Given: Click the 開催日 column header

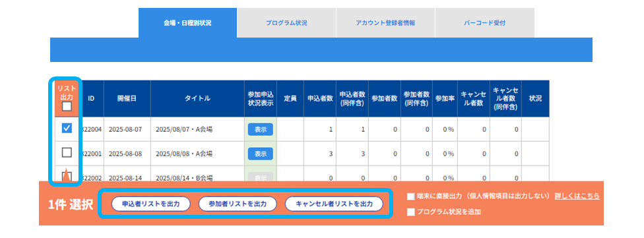Looking at the screenshot, I should click(127, 98).
